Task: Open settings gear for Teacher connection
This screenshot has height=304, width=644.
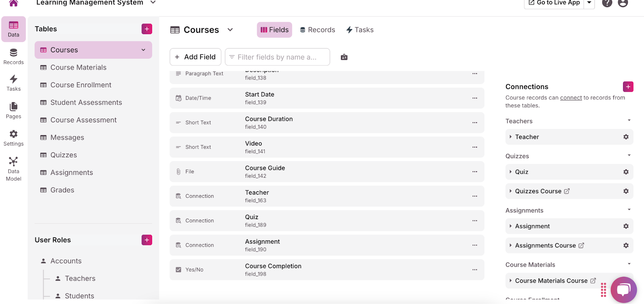Action: click(x=626, y=137)
